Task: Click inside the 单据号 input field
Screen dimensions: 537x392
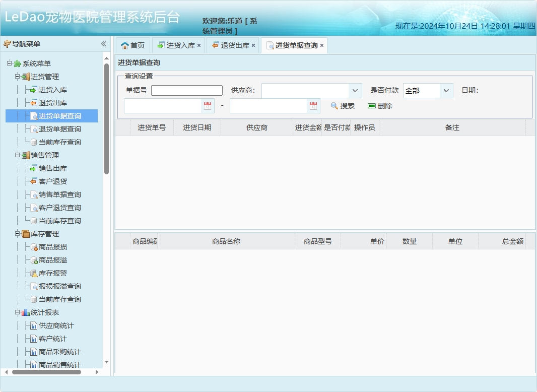Action: click(x=186, y=90)
